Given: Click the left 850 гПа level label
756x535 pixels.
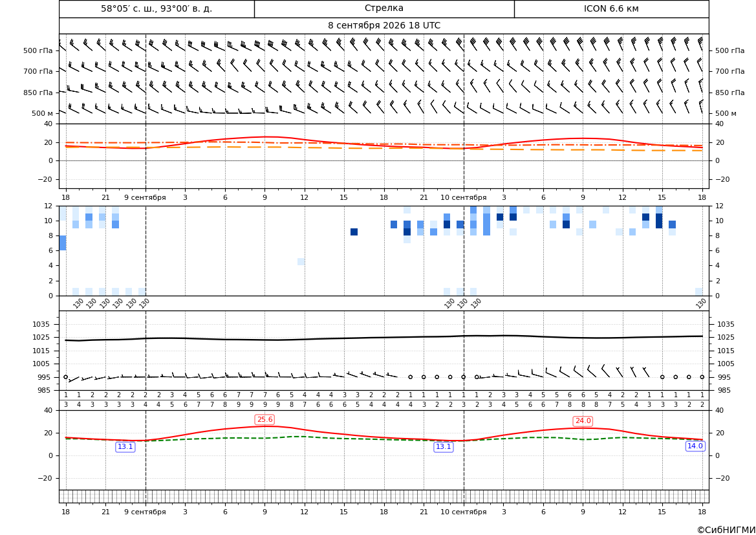Looking at the screenshot, I should point(38,93).
